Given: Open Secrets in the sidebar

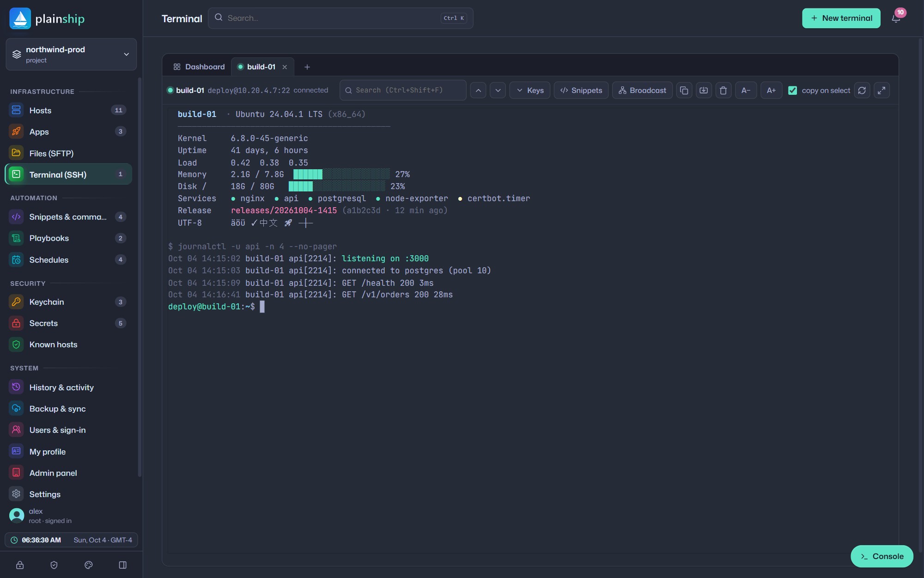Looking at the screenshot, I should coord(68,323).
